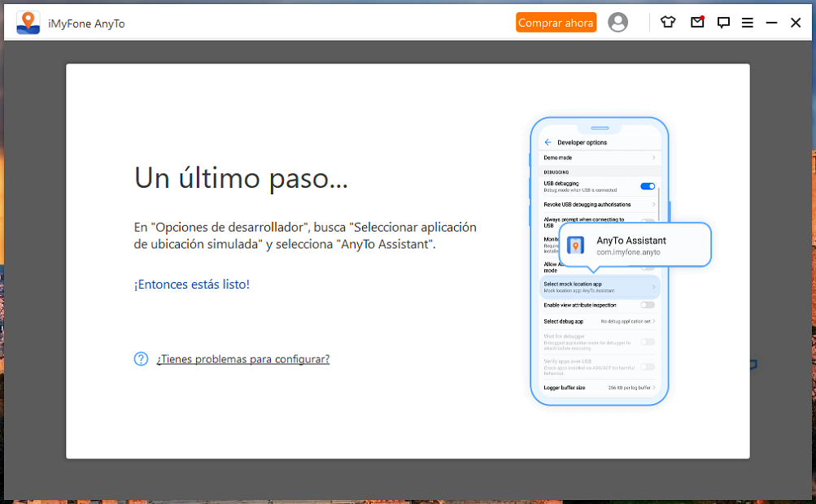This screenshot has width=816, height=504.
Task: Click the Opciones de desarrollador instruction paragraph
Action: point(305,236)
